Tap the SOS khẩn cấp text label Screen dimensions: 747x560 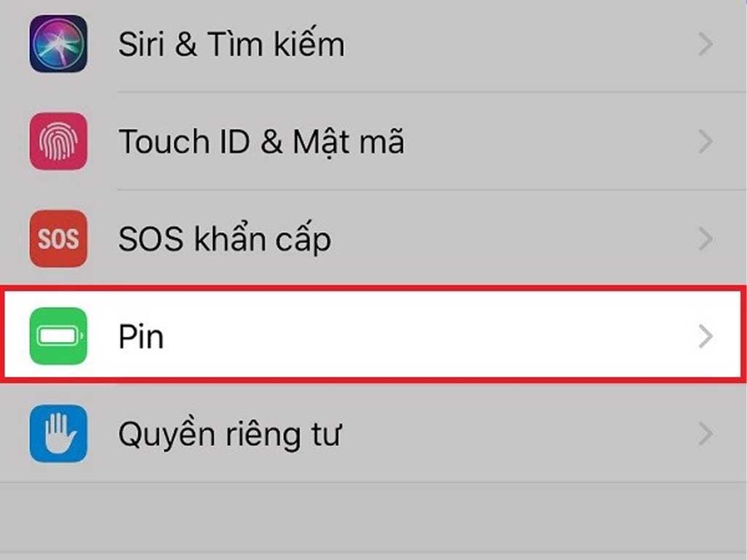click(x=225, y=238)
